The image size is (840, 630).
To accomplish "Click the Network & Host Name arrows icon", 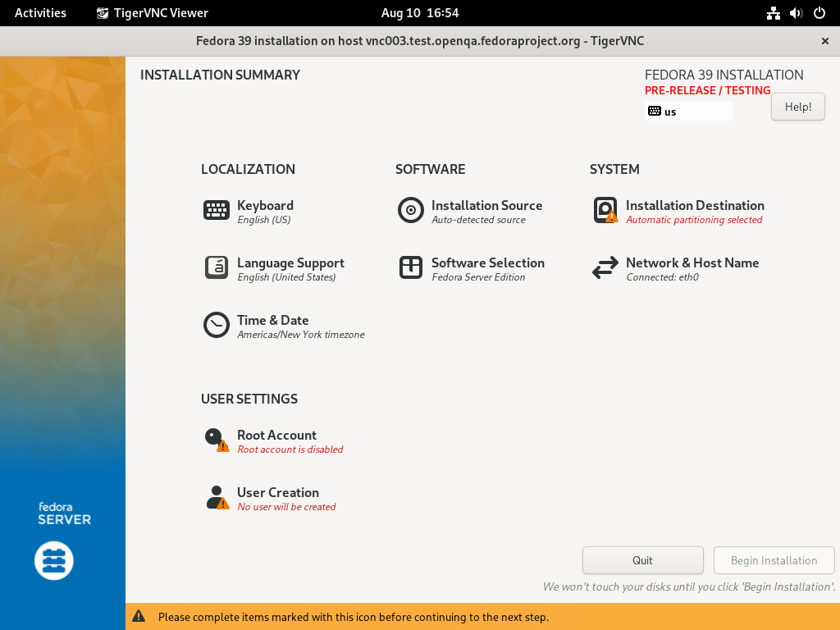I will click(605, 267).
